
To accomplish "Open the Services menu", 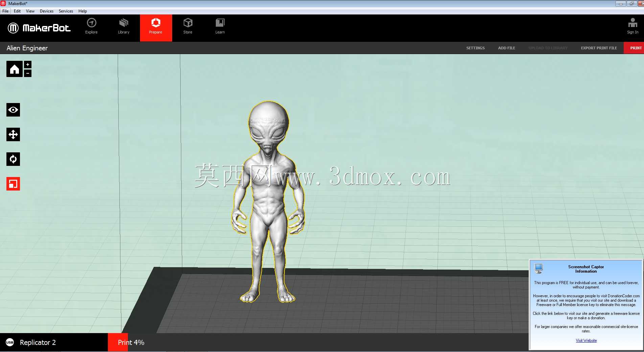I will (x=66, y=11).
